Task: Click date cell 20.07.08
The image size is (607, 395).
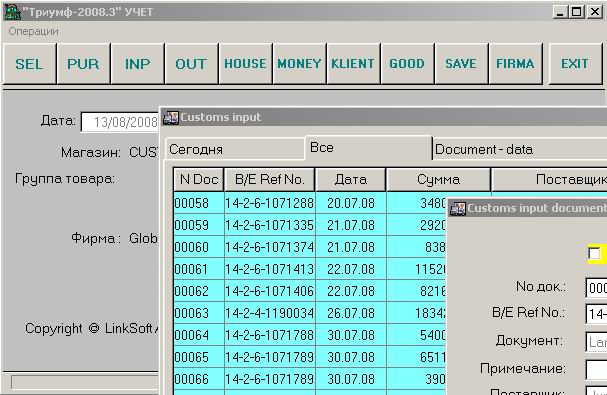Action: (x=351, y=203)
